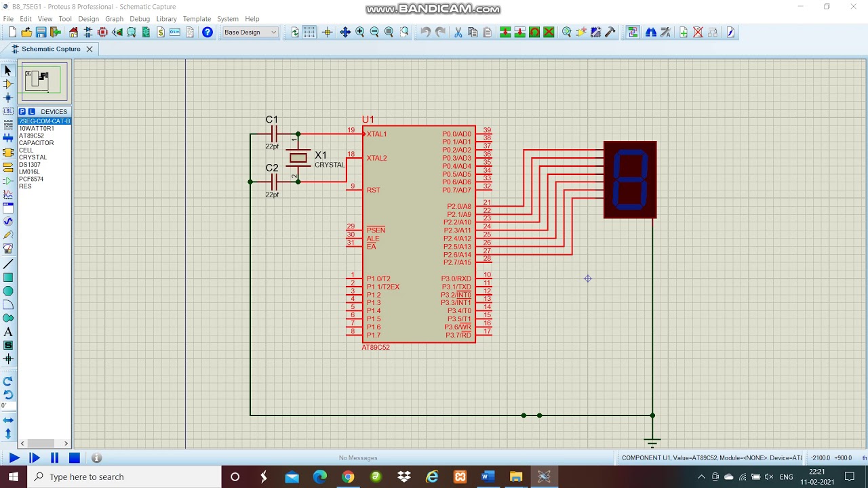868x488 pixels.
Task: Click the Search and Tag binoculars icon
Action: [651, 33]
